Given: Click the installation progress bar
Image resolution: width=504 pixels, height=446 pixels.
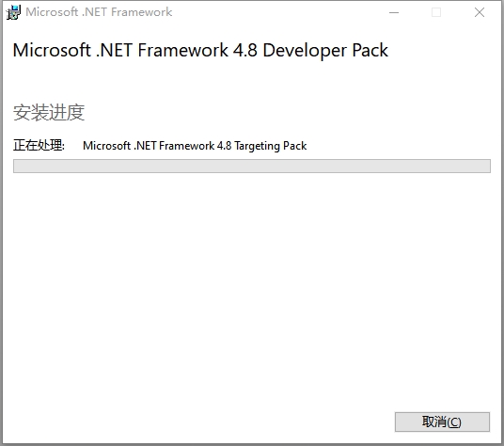Looking at the screenshot, I should tap(252, 166).
